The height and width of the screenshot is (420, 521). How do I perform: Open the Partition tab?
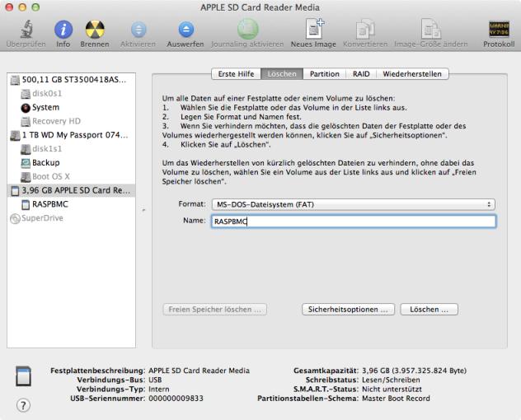pos(325,74)
